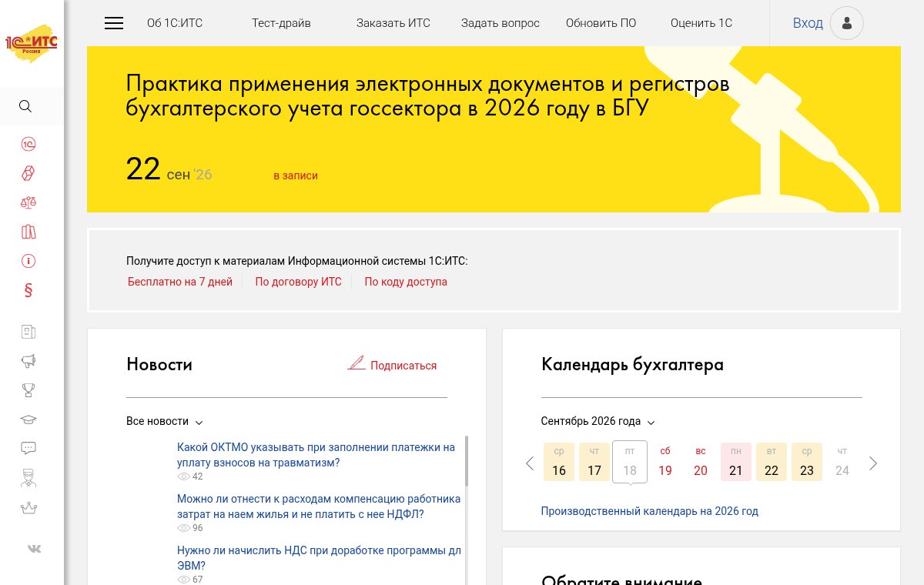The width and height of the screenshot is (924, 585).
Task: Click По договору ИТС link
Action: pyautogui.click(x=299, y=282)
